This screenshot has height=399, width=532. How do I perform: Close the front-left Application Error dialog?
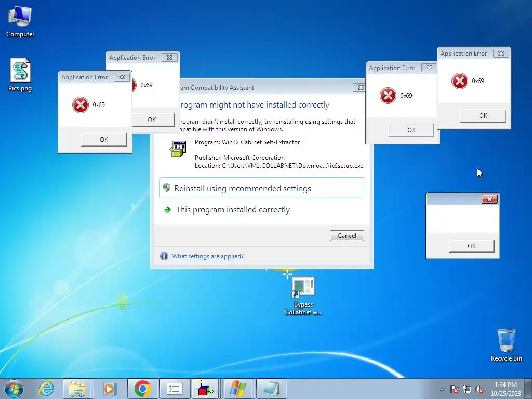[122, 77]
